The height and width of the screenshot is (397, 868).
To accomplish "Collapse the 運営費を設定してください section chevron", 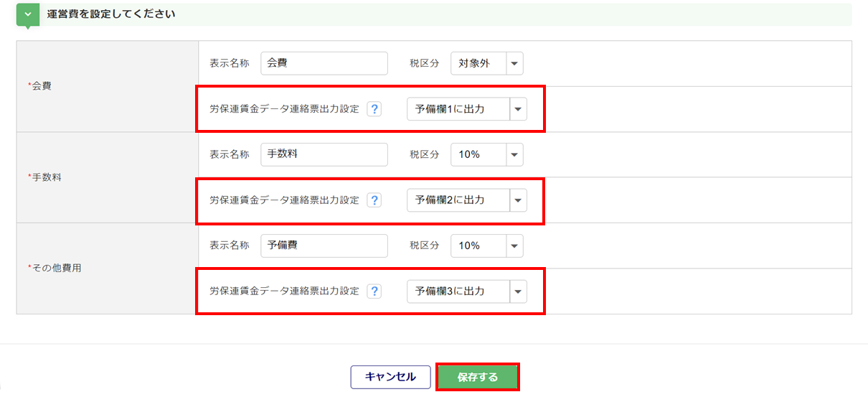I will click(27, 14).
